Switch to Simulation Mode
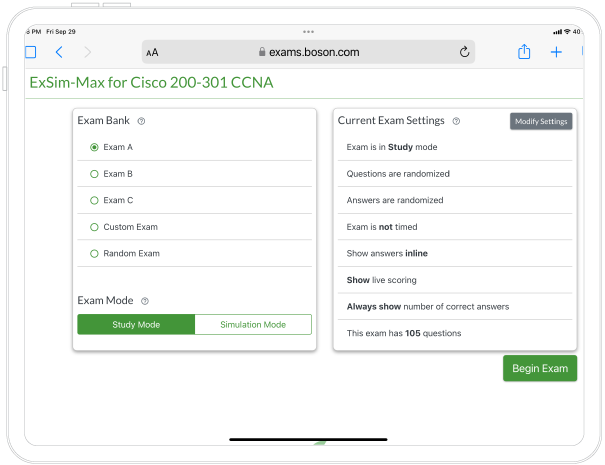The height and width of the screenshot is (465, 605). point(253,325)
